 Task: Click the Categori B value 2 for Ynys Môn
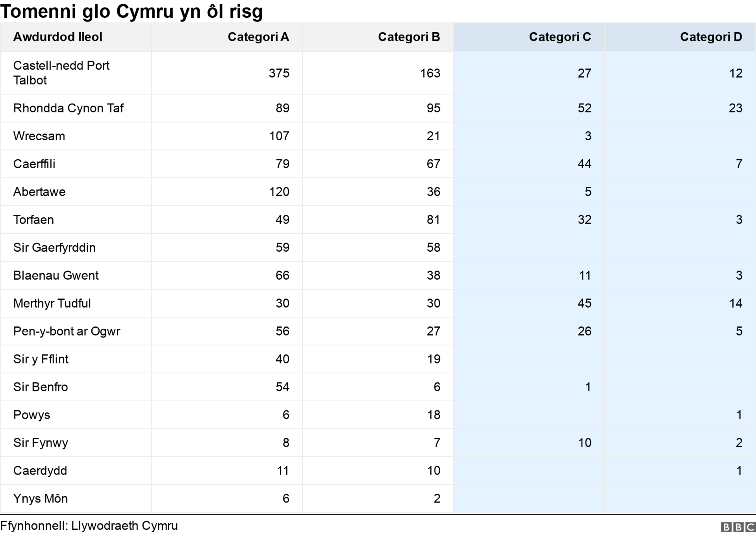click(437, 499)
